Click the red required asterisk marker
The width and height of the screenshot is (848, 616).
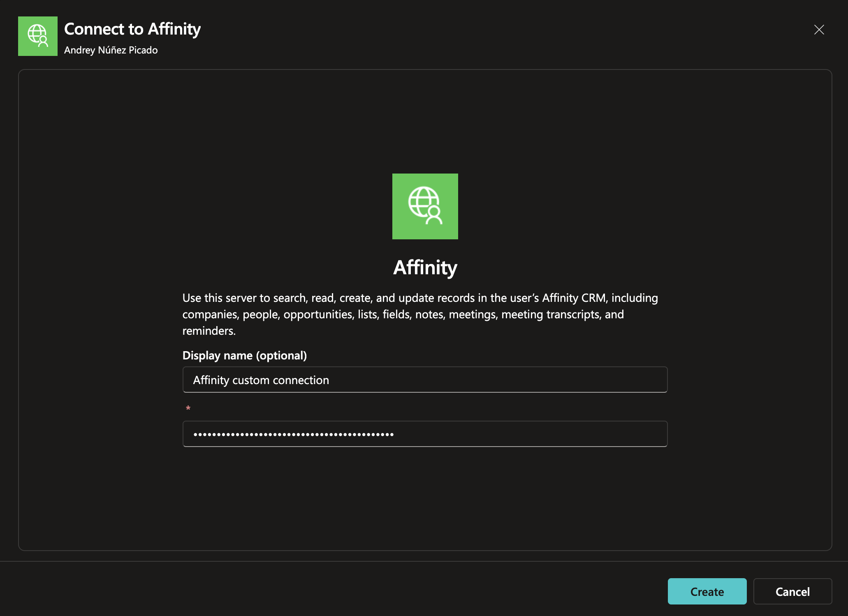(188, 408)
